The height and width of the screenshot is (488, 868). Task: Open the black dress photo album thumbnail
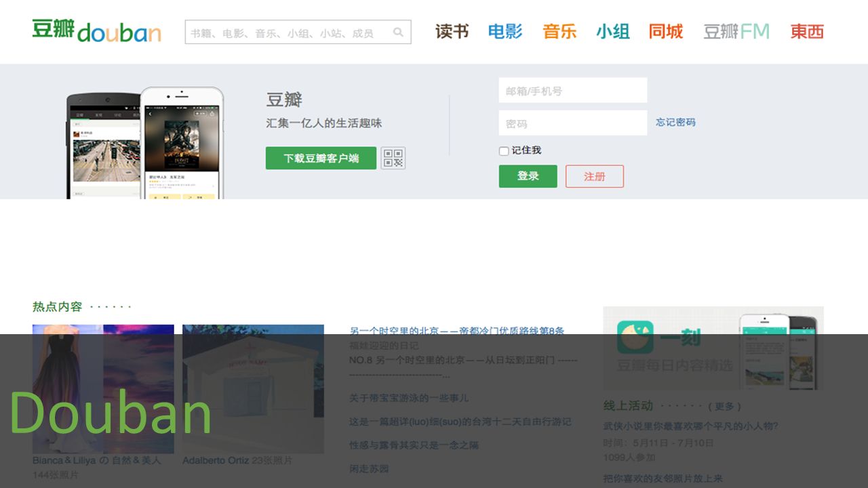[x=103, y=388]
